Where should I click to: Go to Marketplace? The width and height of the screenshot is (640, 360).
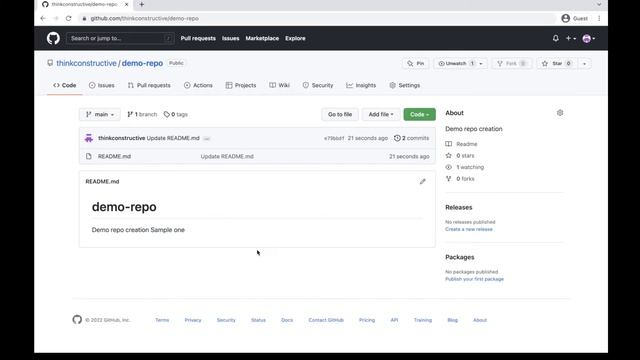click(262, 38)
